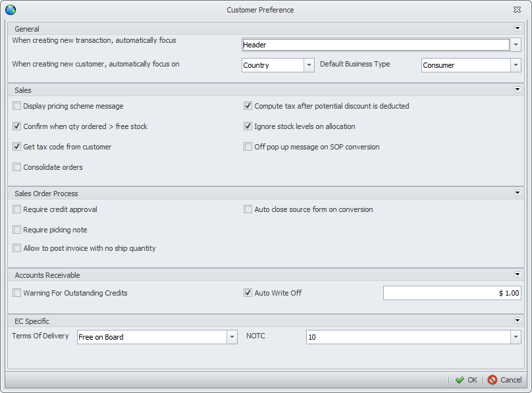
Task: Uncheck Compute tax after potential discount
Action: (248, 106)
